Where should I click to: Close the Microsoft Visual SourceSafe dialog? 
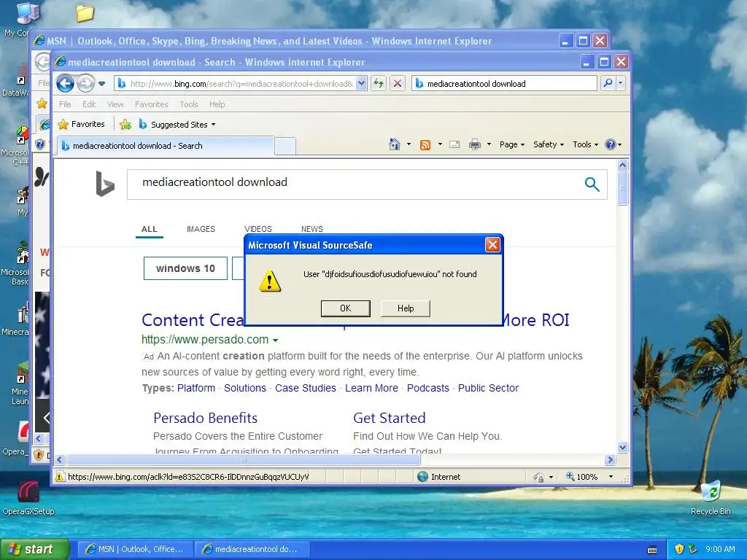pyautogui.click(x=492, y=245)
